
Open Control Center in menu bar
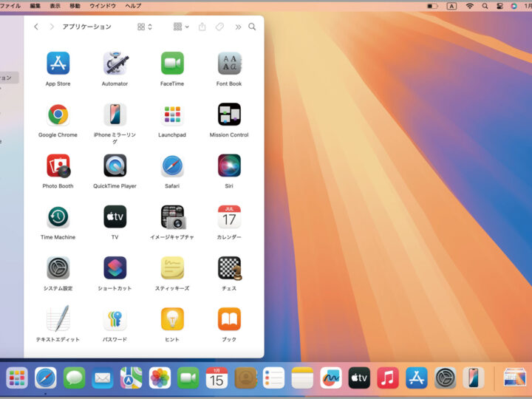point(499,6)
